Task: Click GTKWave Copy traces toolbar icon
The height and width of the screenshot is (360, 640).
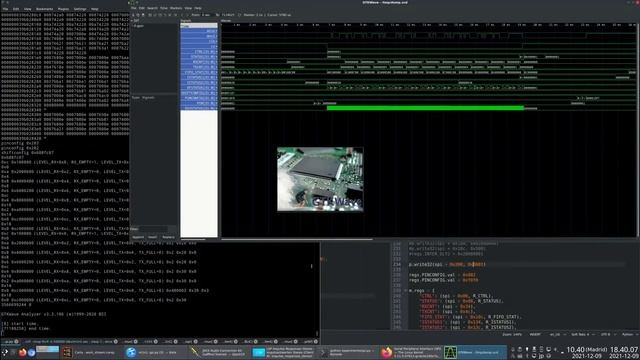Action: pos(138,15)
